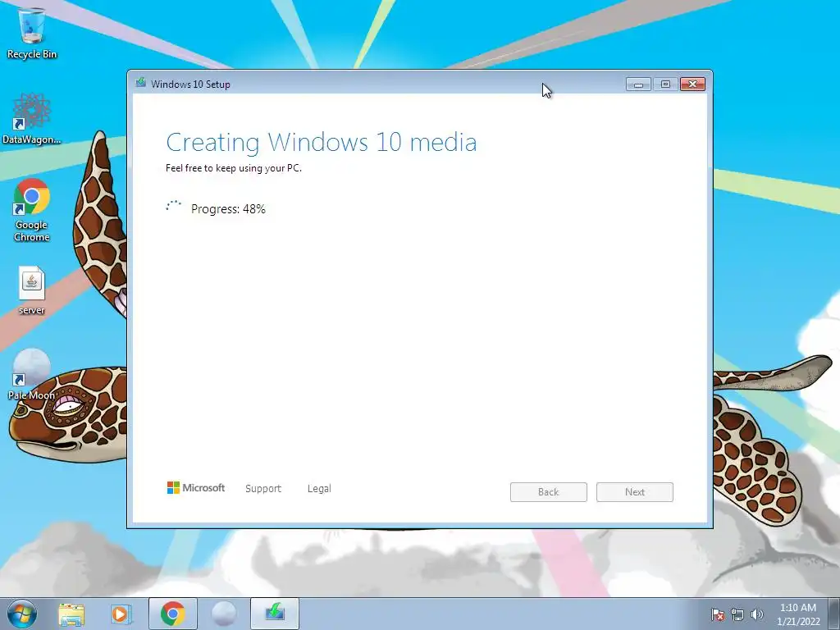Click the 'Progress: 48%' text
Image resolution: width=840 pixels, height=630 pixels.
pyautogui.click(x=228, y=209)
